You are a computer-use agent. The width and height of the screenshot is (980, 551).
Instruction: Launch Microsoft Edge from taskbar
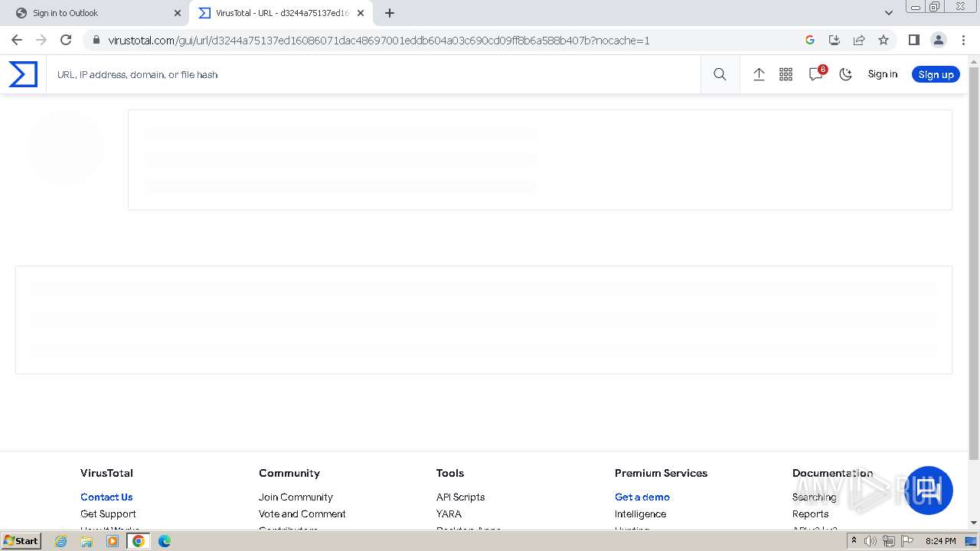pos(164,541)
